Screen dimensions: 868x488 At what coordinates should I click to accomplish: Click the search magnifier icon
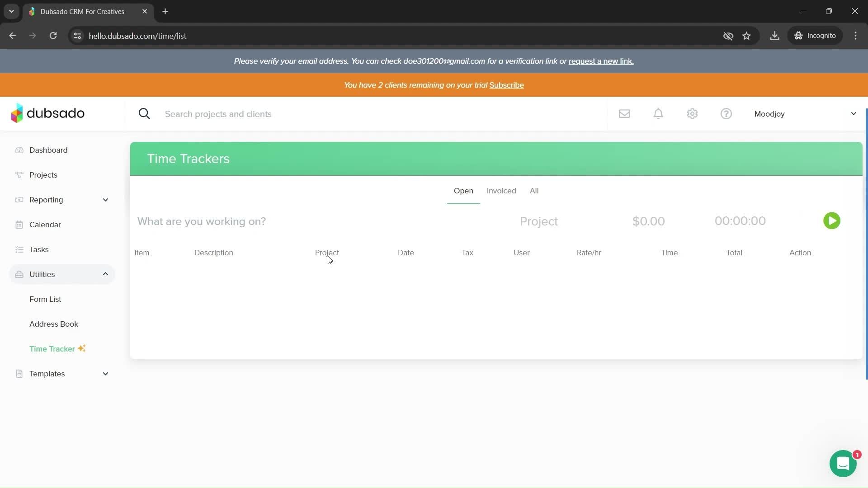coord(144,114)
